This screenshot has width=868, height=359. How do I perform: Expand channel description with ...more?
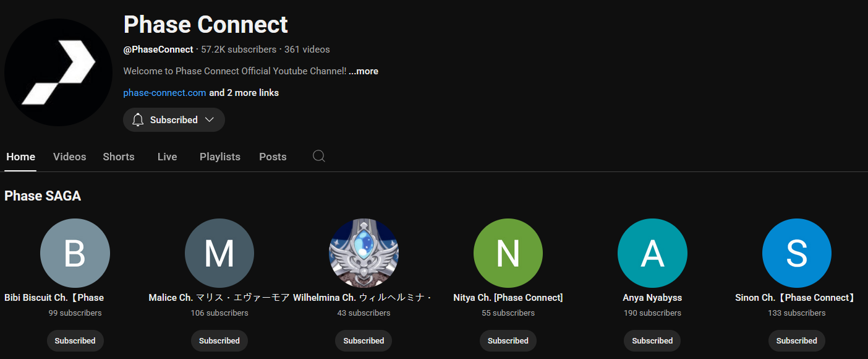tap(364, 71)
